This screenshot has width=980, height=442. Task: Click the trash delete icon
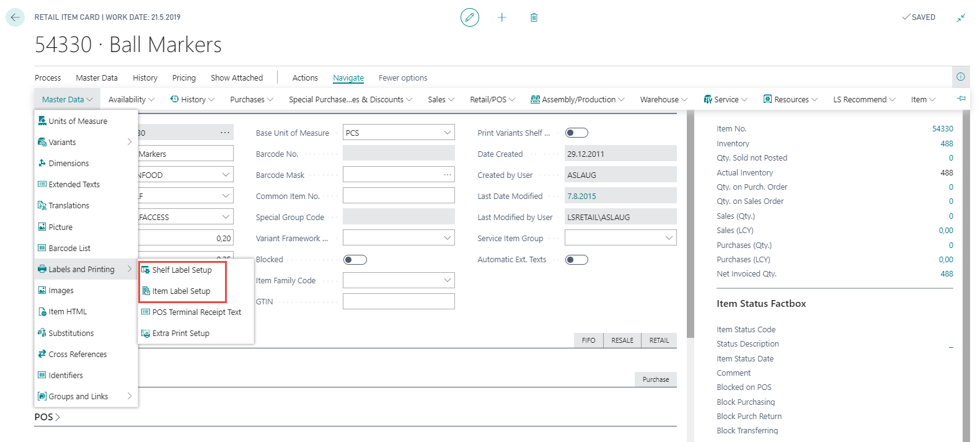click(x=534, y=17)
